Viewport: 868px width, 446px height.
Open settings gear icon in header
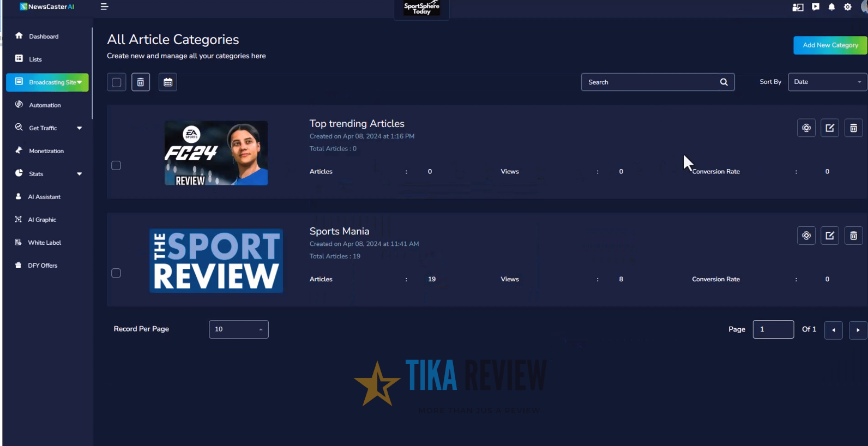coord(848,7)
